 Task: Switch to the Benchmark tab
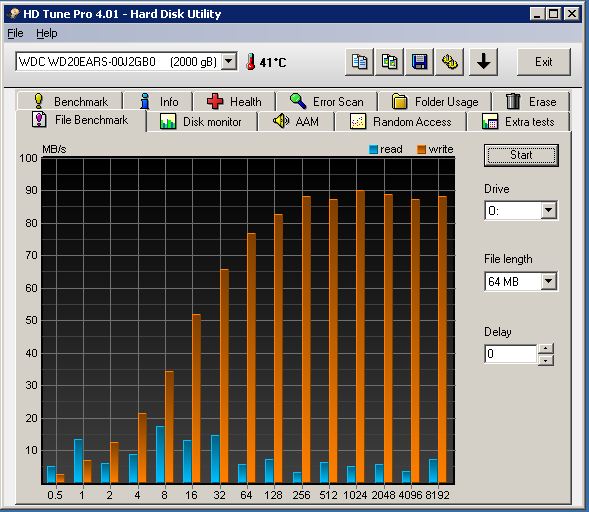pos(70,101)
